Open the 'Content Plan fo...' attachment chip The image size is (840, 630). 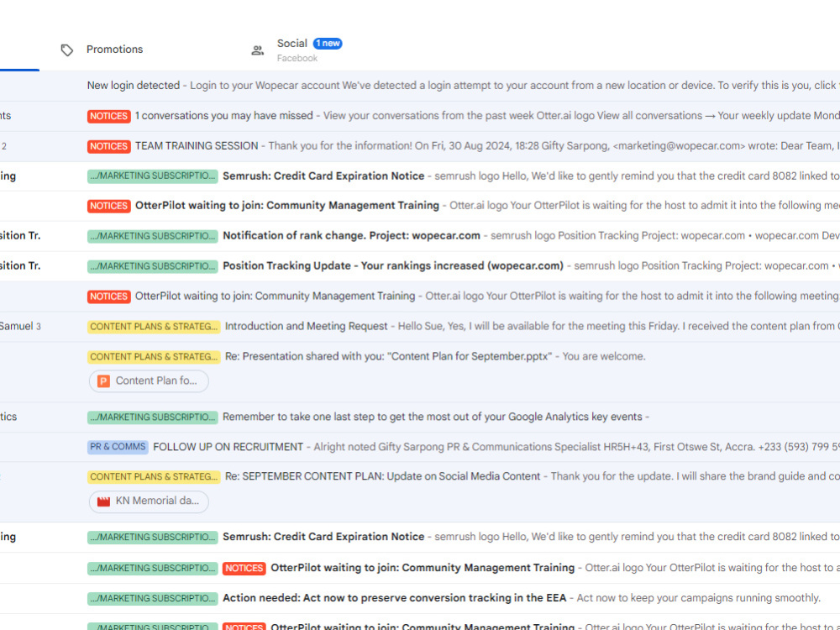[149, 381]
